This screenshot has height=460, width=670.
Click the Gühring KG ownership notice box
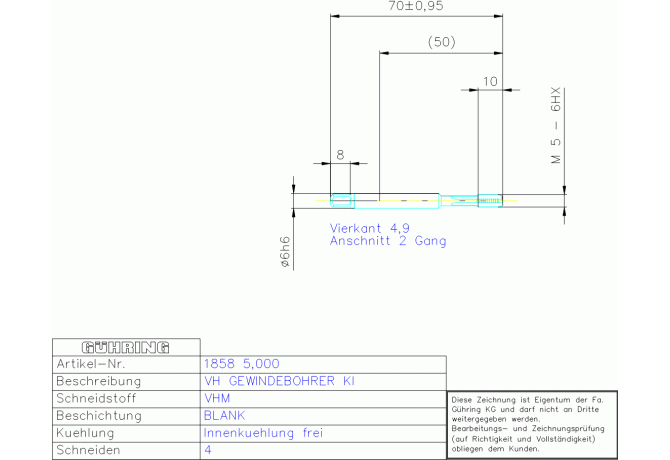(532, 425)
